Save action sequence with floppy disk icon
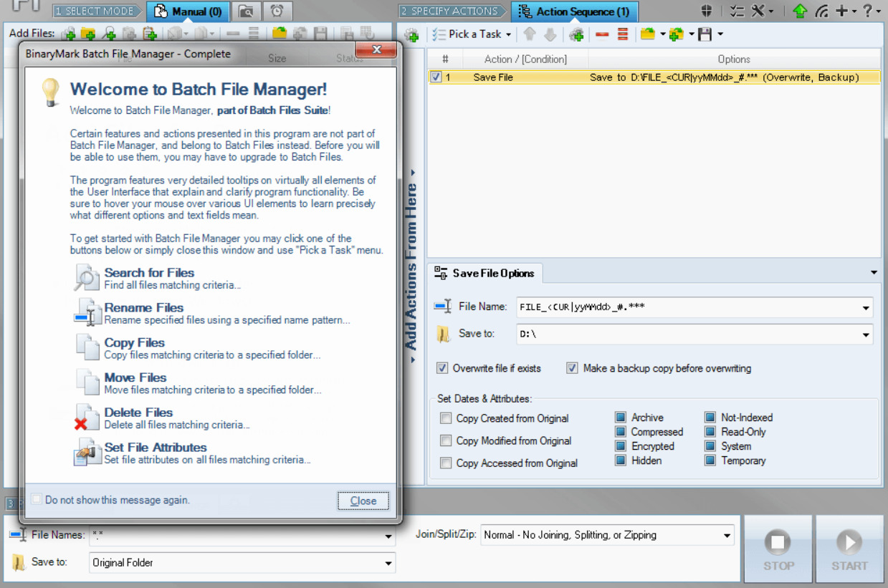888x588 pixels. tap(705, 34)
